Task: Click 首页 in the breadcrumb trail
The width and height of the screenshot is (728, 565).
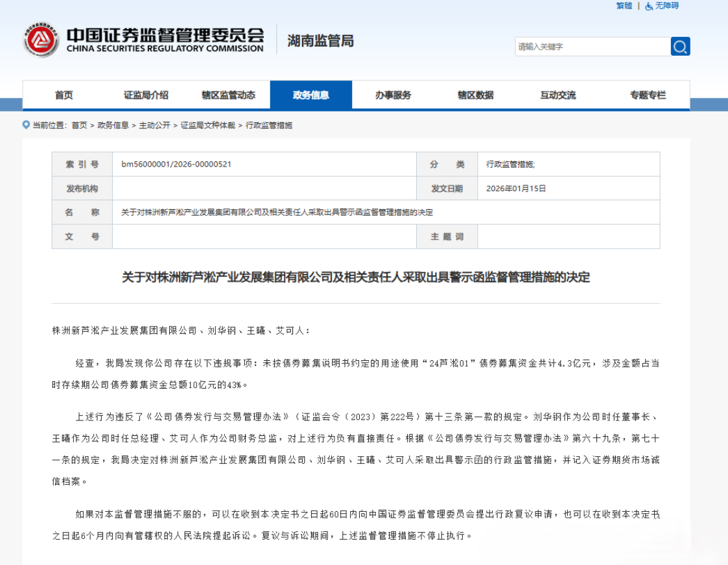Action: pos(79,126)
